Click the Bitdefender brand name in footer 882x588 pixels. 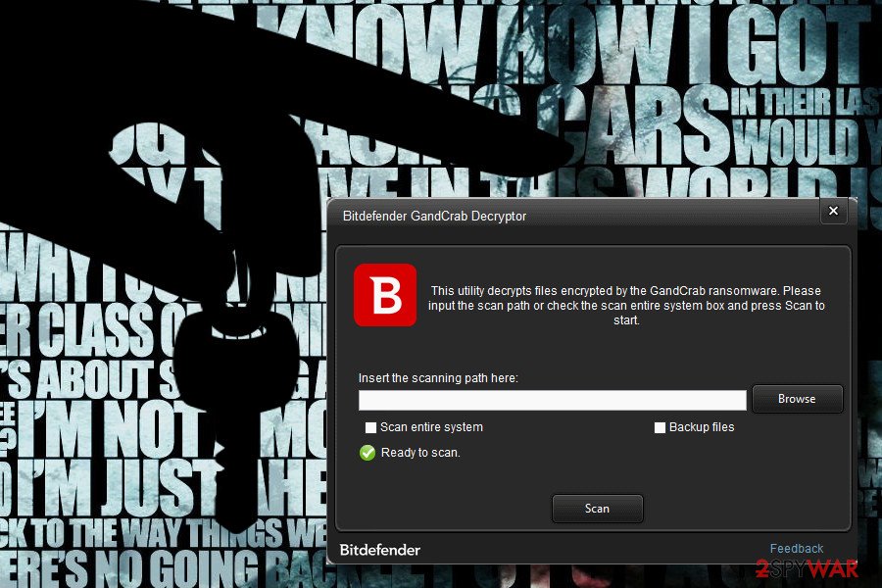tap(379, 550)
